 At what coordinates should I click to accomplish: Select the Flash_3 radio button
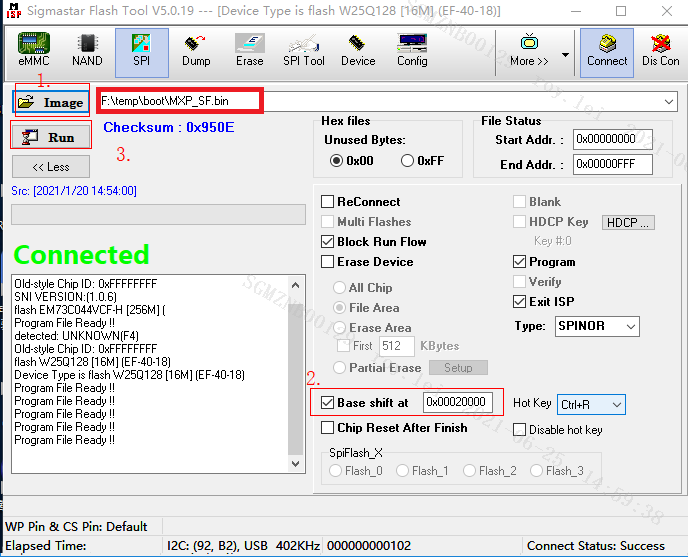point(537,471)
